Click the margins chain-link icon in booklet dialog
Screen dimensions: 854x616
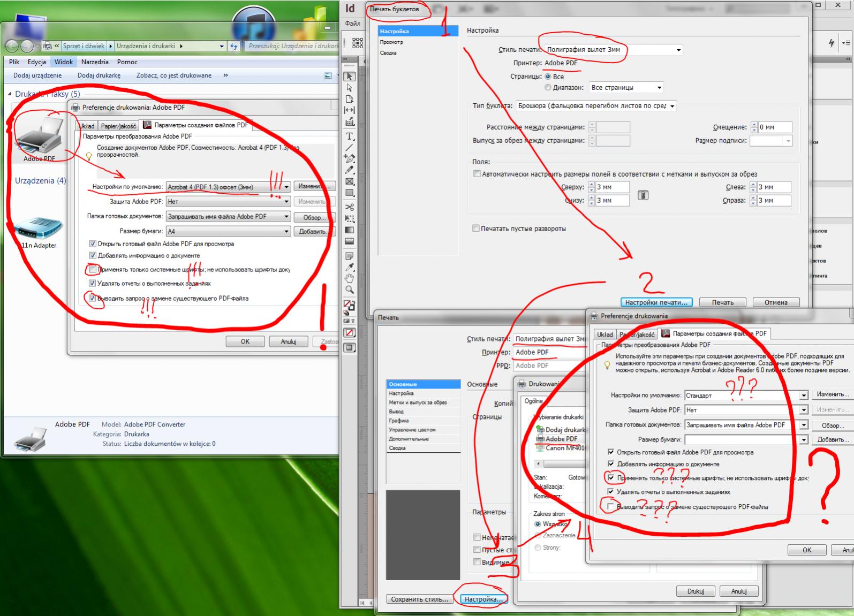point(643,195)
